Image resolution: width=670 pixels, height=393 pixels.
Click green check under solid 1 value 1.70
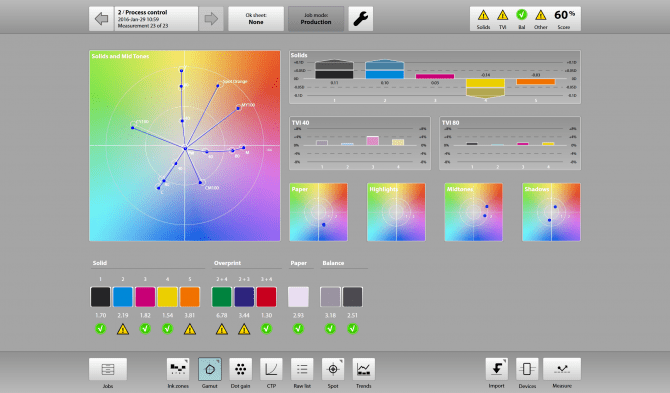[x=100, y=328]
